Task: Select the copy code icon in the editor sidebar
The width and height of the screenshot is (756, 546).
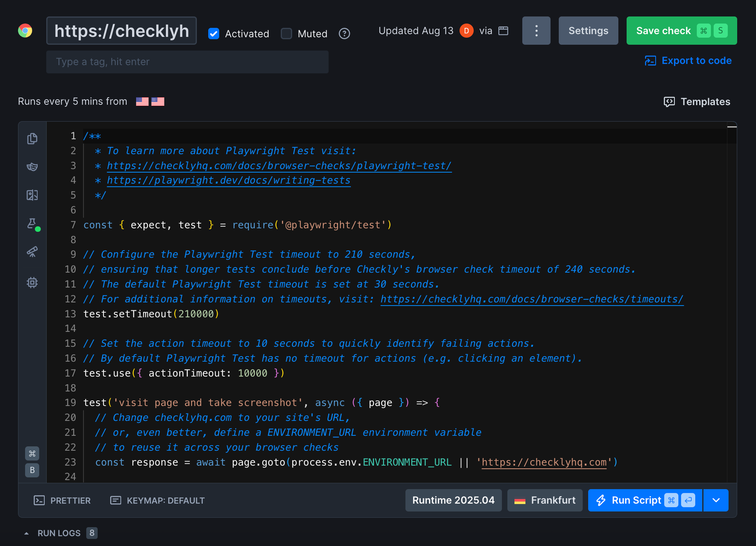Action: pos(32,138)
